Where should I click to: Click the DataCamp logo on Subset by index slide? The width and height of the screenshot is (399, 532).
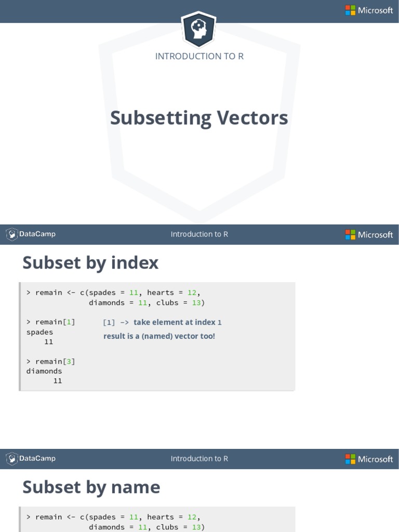pyautogui.click(x=31, y=234)
